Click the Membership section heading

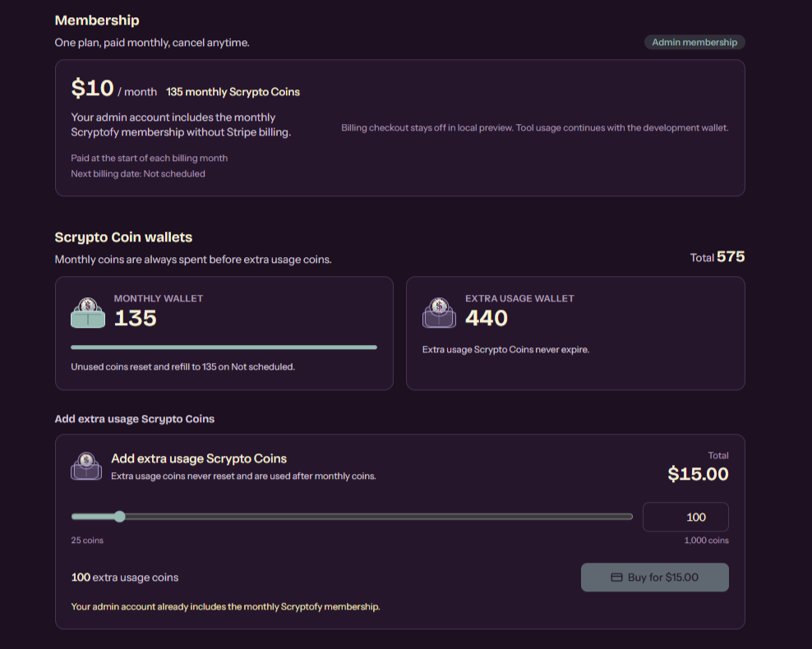coord(97,21)
